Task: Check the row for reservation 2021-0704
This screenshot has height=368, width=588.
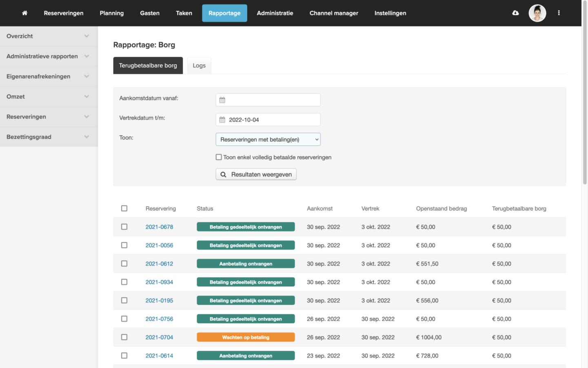Action: [x=124, y=337]
